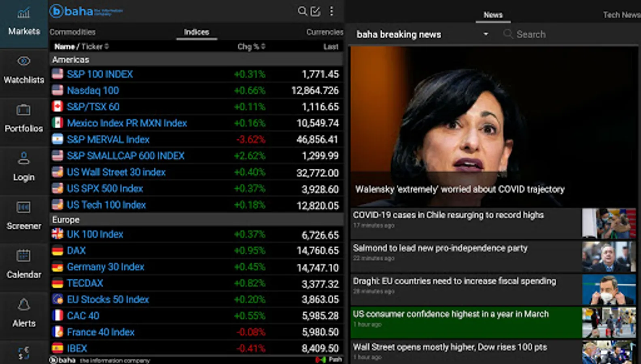641x364 pixels.
Task: Sort by Chg % column
Action: [251, 47]
